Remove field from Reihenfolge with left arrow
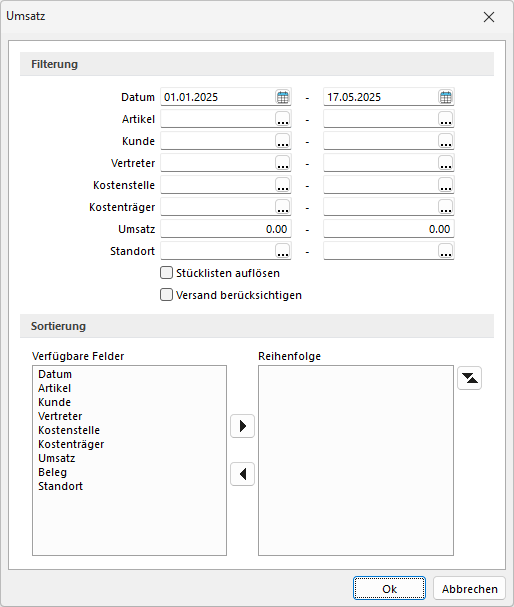 tap(242, 474)
